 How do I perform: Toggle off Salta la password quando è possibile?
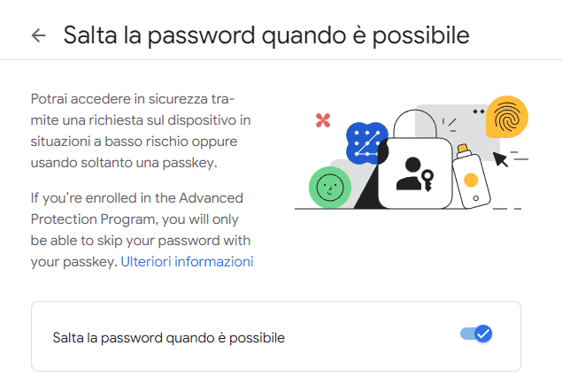point(476,334)
